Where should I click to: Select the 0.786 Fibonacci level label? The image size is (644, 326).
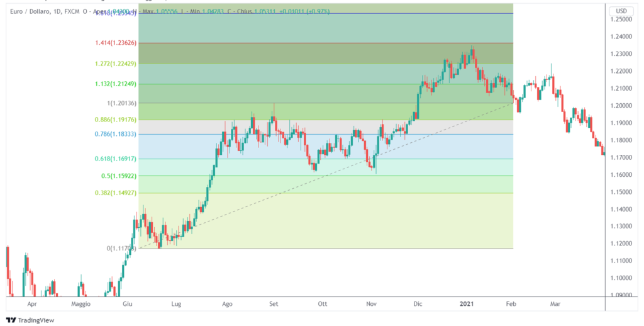click(115, 134)
